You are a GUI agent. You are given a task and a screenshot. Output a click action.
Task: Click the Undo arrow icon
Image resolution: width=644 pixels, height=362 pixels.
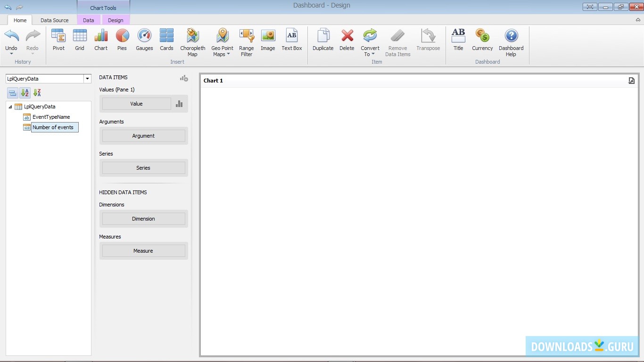pos(11,36)
